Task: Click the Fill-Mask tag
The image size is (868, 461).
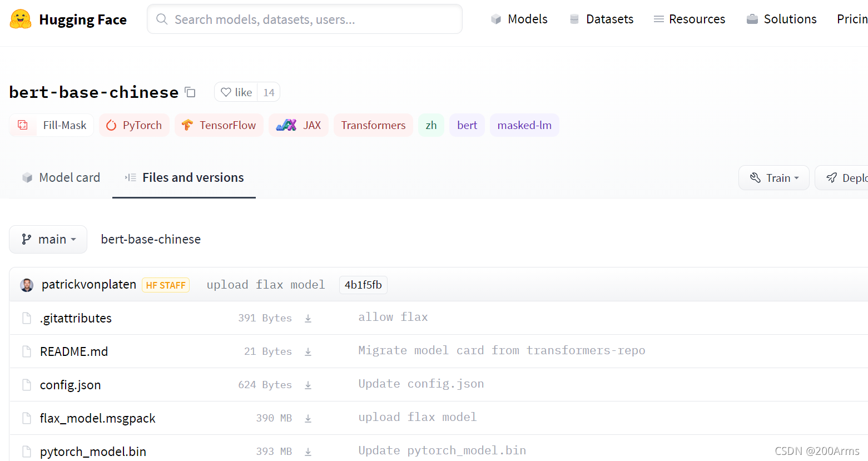Action: (51, 125)
